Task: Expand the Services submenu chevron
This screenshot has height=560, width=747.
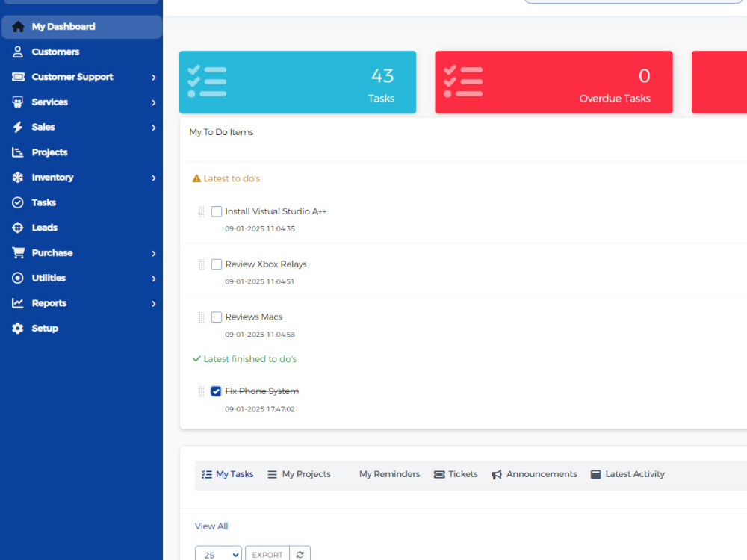Action: pyautogui.click(x=153, y=102)
